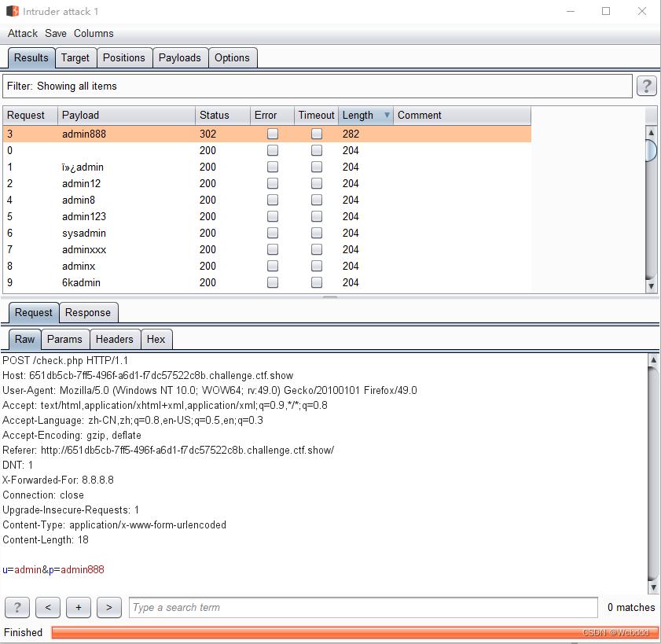Click the POST /check.php request line
Viewport: 661px width, 644px height.
tap(65, 361)
